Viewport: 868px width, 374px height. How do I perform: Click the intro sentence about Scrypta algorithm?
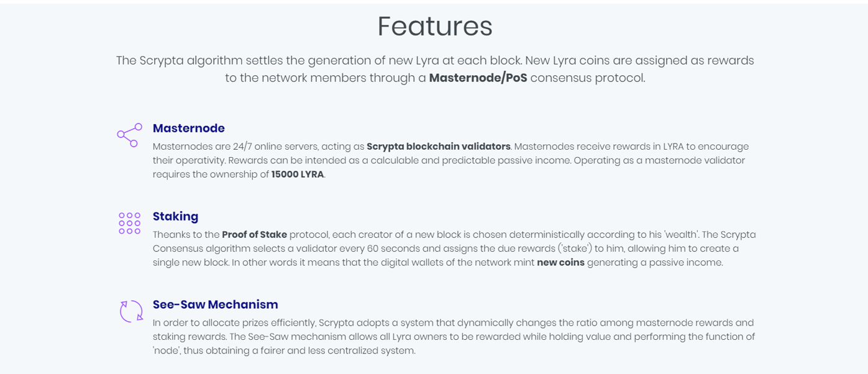coord(435,69)
